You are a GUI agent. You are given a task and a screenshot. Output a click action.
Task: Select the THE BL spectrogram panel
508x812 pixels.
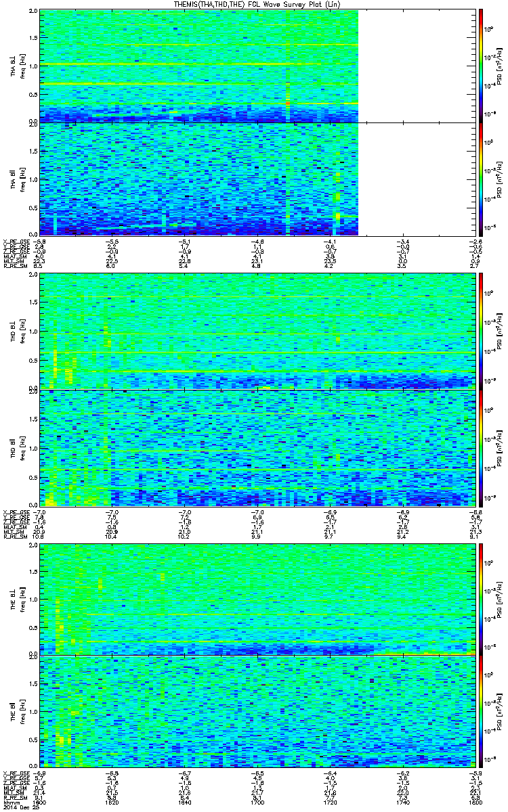(257, 600)
